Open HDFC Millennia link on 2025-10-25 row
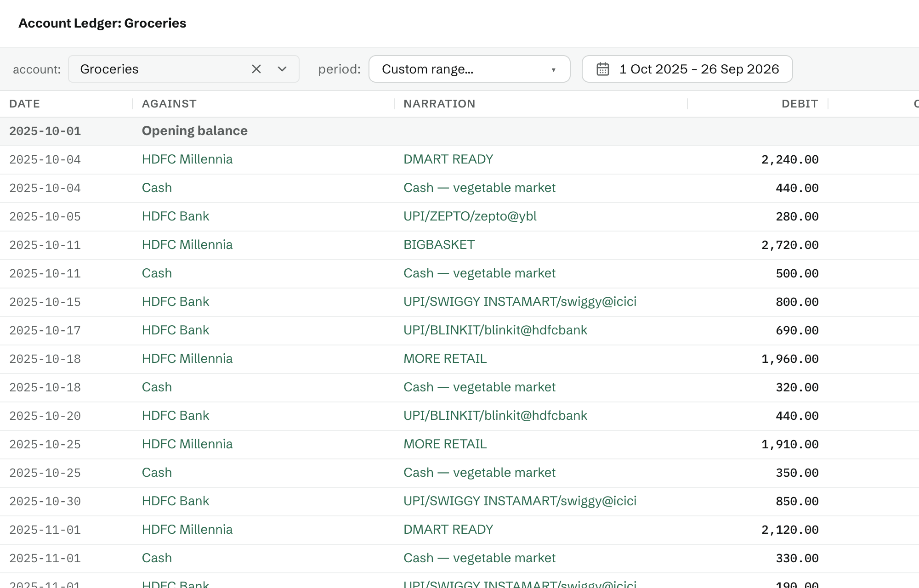Image resolution: width=919 pixels, height=588 pixels. pos(187,444)
